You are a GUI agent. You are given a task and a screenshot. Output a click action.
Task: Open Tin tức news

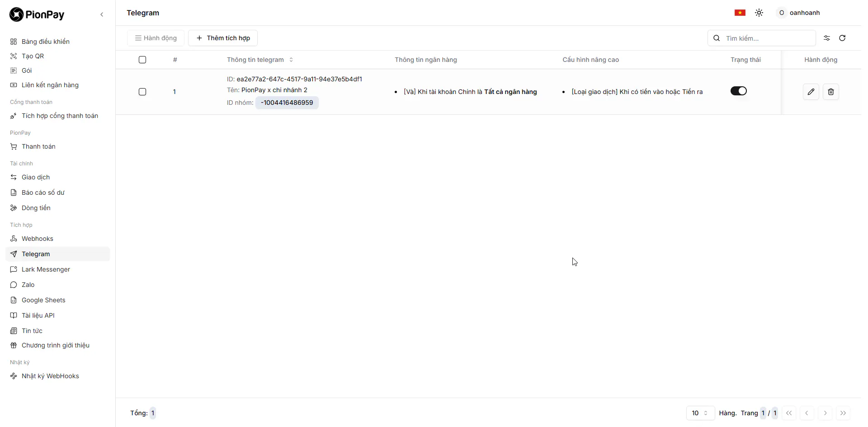point(57,331)
